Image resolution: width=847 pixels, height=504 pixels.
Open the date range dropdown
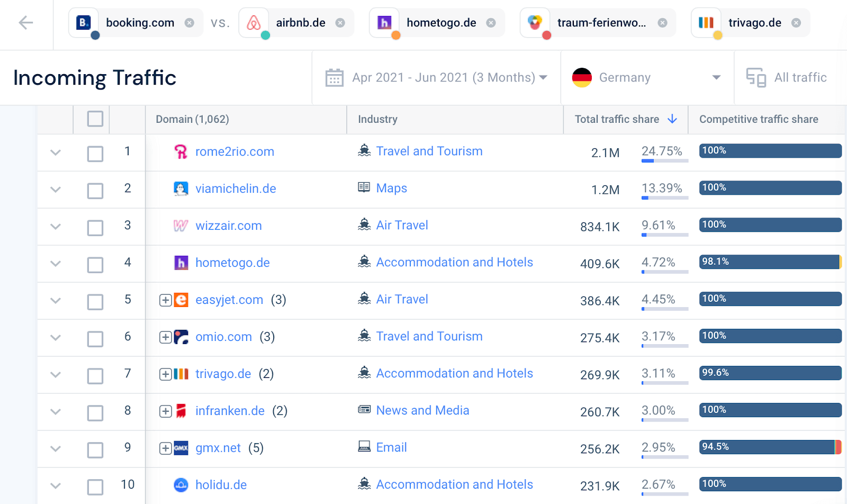click(544, 77)
